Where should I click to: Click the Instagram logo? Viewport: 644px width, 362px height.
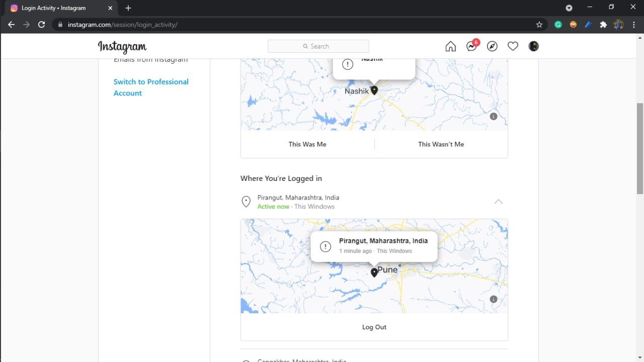[122, 47]
